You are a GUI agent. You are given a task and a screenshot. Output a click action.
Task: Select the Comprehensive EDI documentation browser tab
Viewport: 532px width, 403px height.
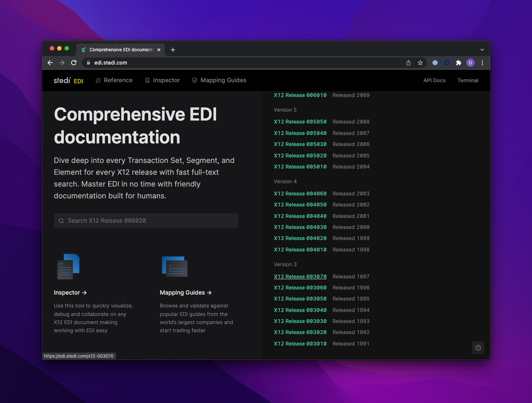pos(121,50)
